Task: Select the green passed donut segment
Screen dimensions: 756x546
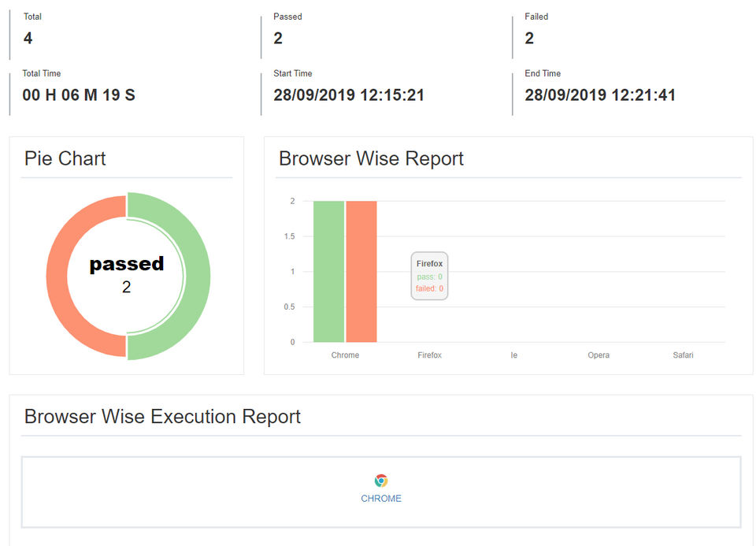Action: pyautogui.click(x=198, y=277)
